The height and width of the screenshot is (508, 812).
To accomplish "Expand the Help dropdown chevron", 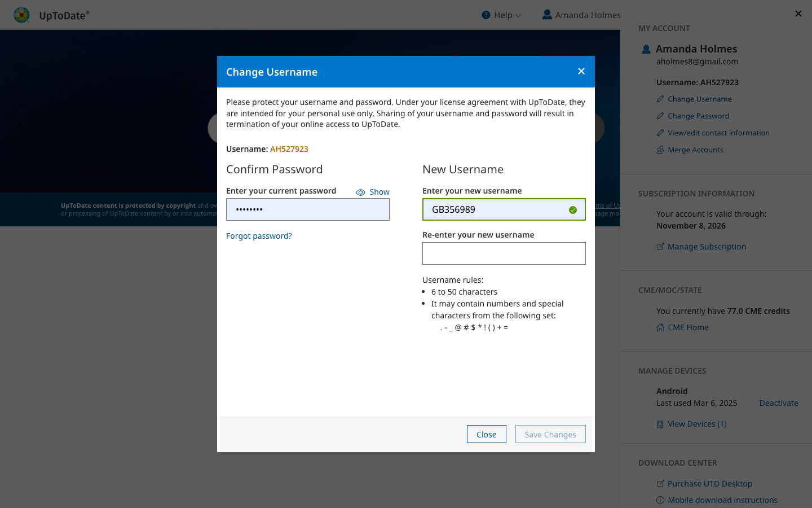I will (x=518, y=15).
